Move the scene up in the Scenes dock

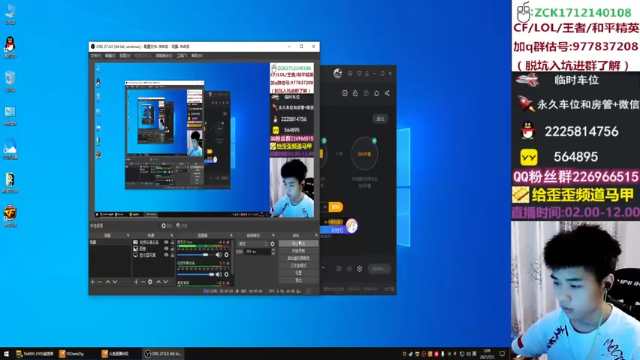point(108,282)
